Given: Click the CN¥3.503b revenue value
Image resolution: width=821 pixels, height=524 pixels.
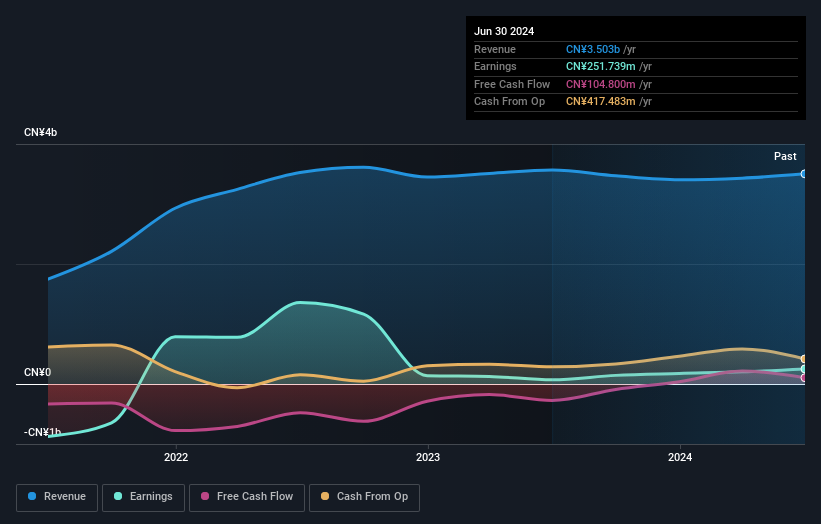Looking at the screenshot, I should tap(593, 49).
